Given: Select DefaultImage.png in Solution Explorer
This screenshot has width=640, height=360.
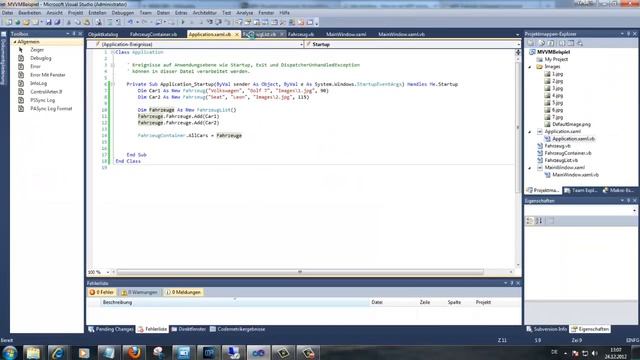Looking at the screenshot, I should [x=571, y=124].
